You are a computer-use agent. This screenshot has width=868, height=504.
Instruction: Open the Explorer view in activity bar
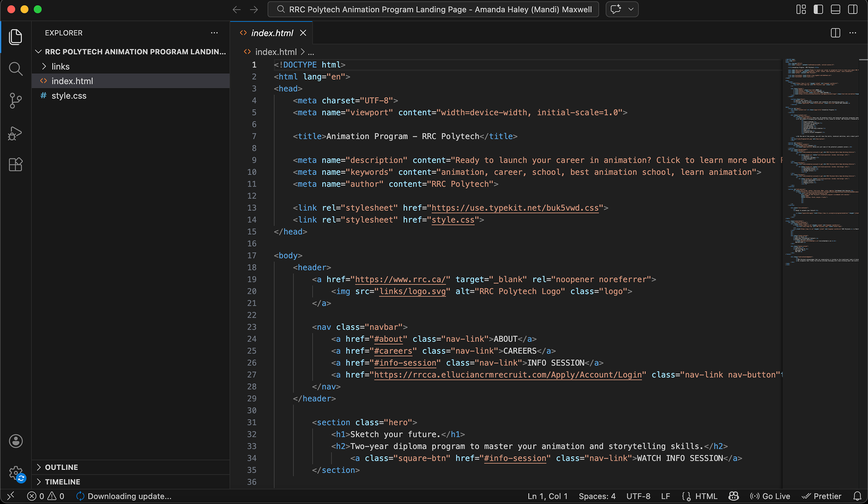[15, 37]
